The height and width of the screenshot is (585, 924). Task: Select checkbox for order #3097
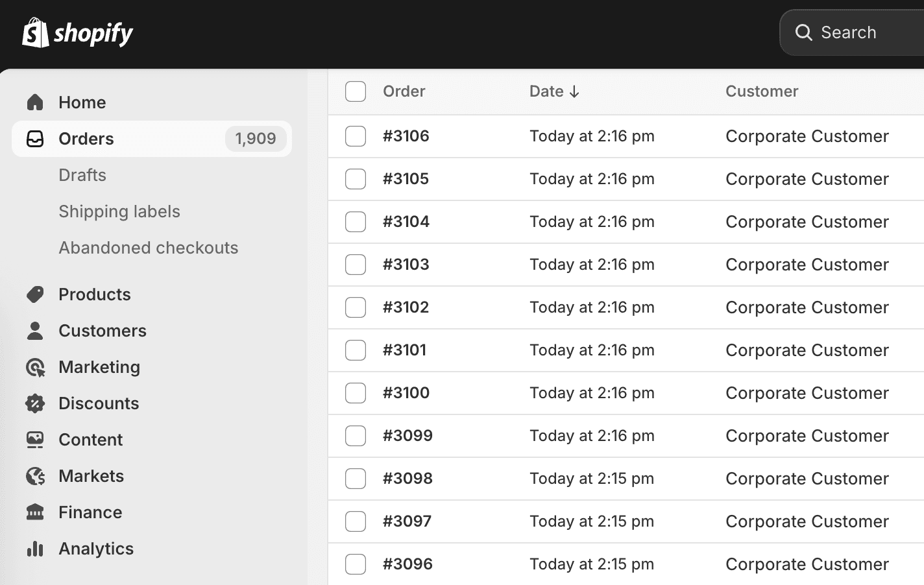356,521
